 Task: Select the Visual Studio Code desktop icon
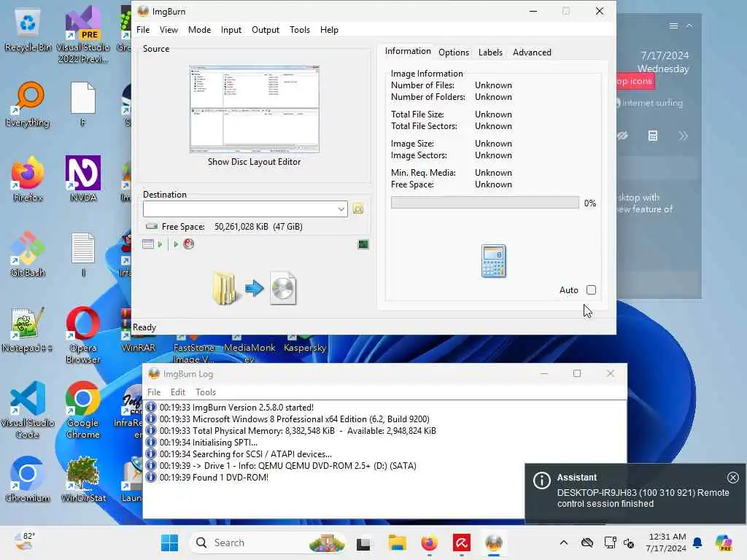pos(28,411)
